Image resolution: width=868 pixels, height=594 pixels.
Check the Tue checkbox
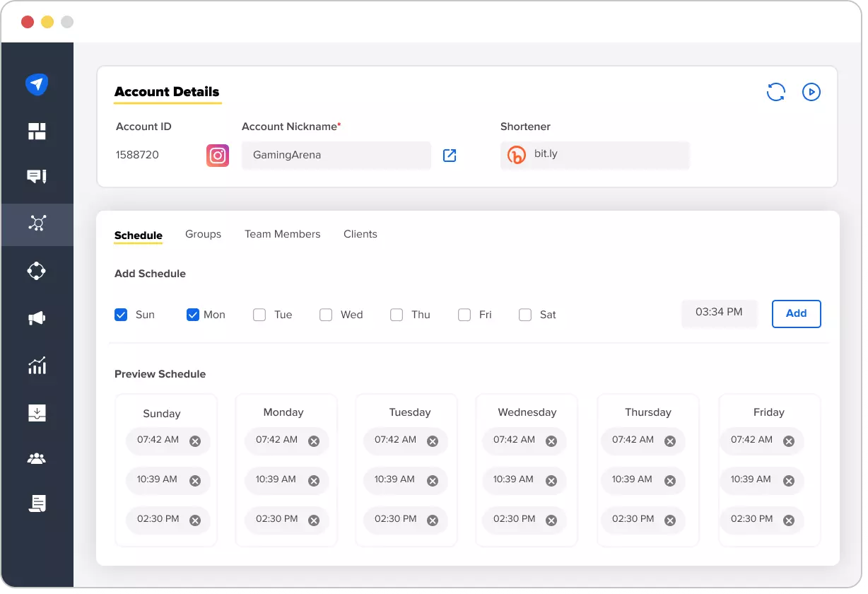[x=259, y=315]
